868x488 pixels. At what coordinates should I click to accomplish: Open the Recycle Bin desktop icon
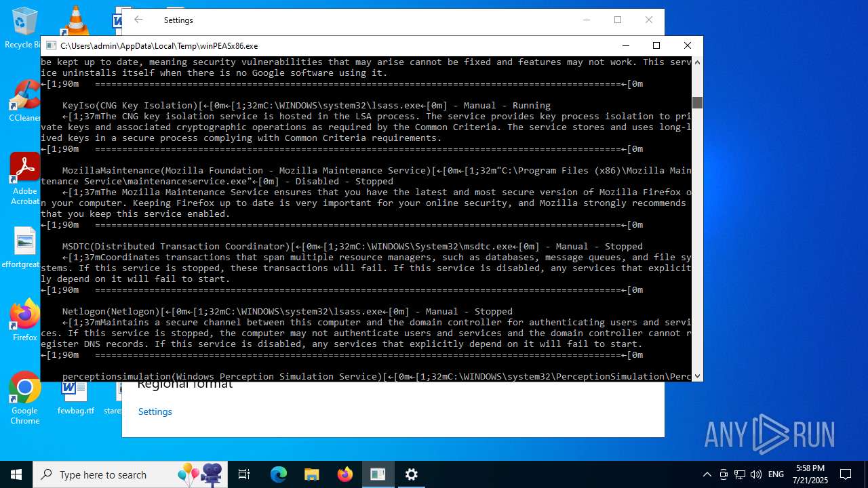(x=24, y=27)
